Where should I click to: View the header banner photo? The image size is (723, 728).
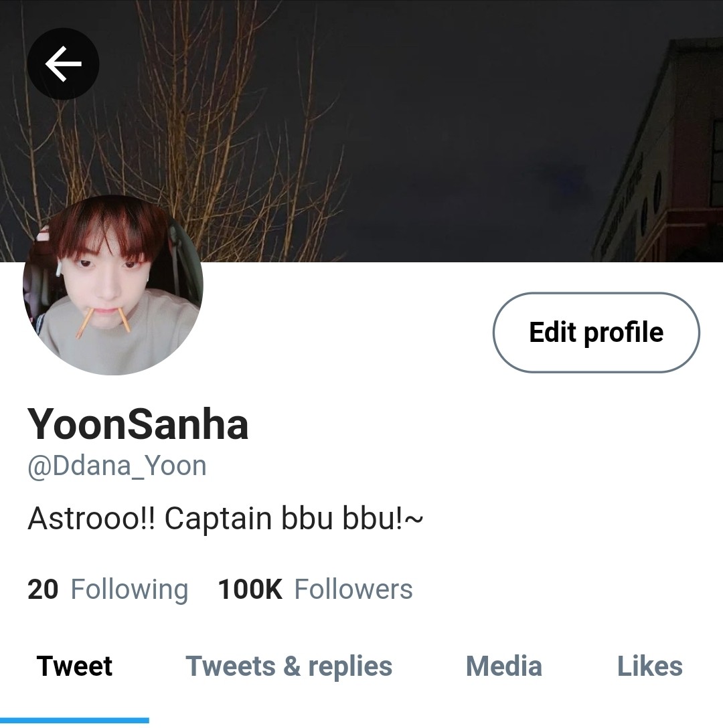pyautogui.click(x=361, y=131)
